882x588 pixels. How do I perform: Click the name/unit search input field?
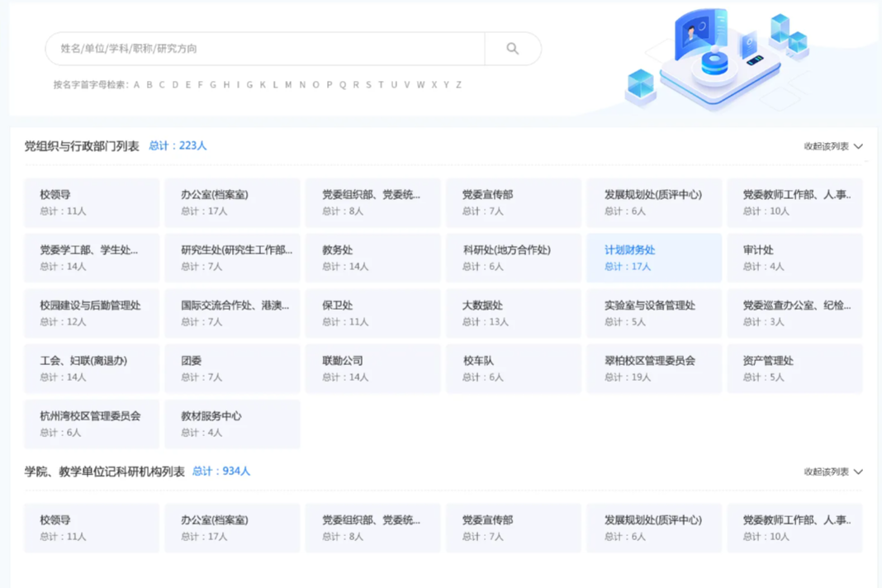264,49
